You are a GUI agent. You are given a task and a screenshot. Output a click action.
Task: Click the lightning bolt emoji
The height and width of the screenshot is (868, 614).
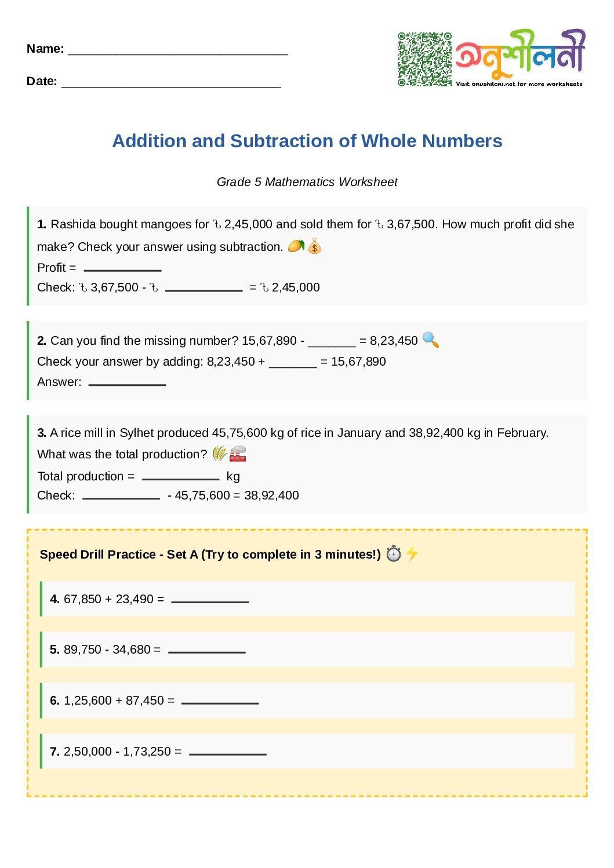coord(412,553)
